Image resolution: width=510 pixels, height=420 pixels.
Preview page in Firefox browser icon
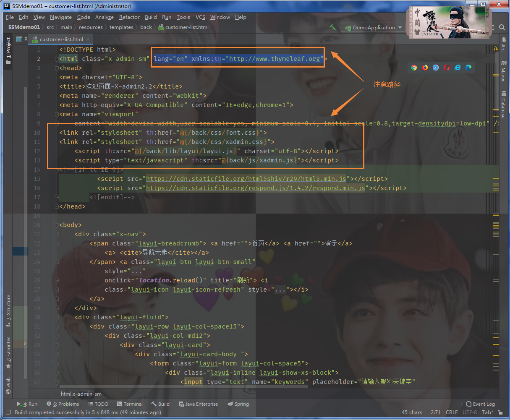pos(425,67)
